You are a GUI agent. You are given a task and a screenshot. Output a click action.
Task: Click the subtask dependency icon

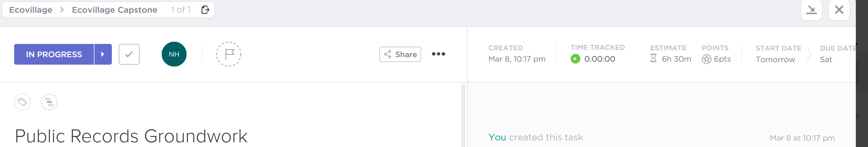[x=49, y=102]
